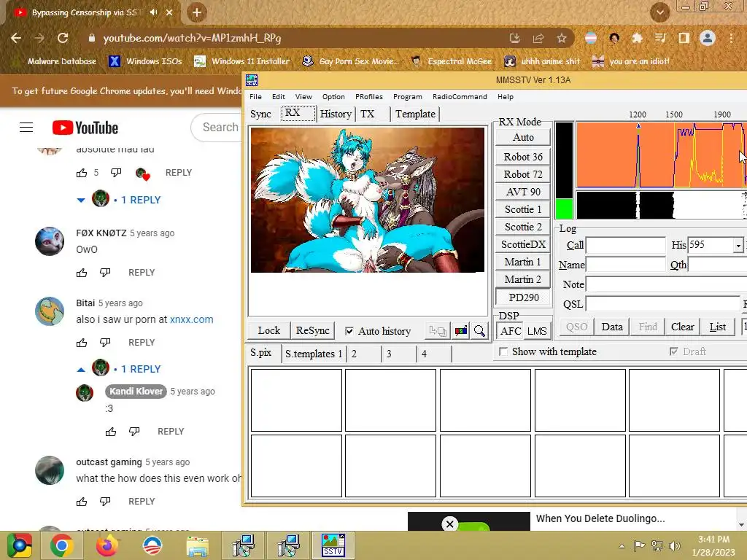This screenshot has width=747, height=560.
Task: Open the His report dropdown arrow
Action: click(738, 246)
